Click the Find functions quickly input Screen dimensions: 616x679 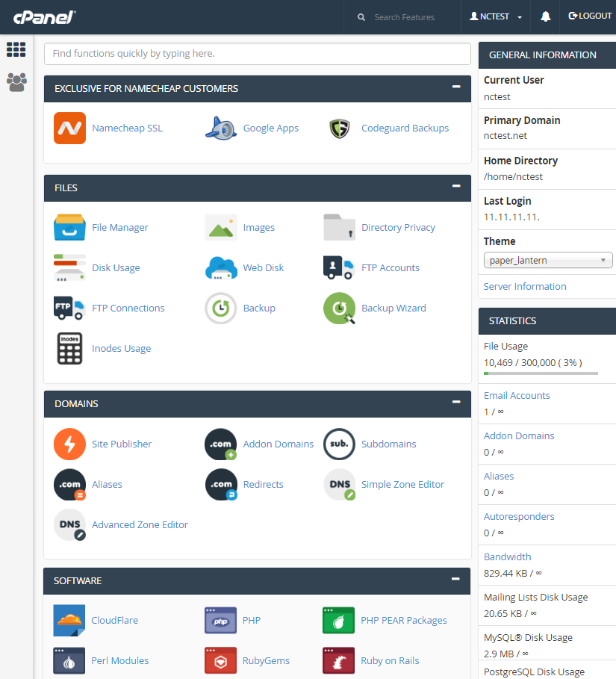click(257, 54)
